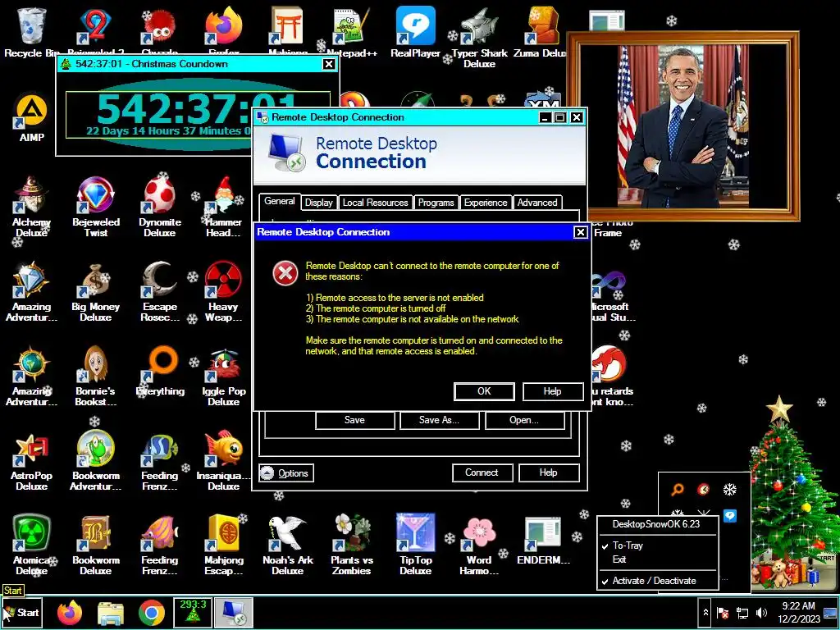Close the error message dialog
840x630 pixels.
tap(580, 232)
